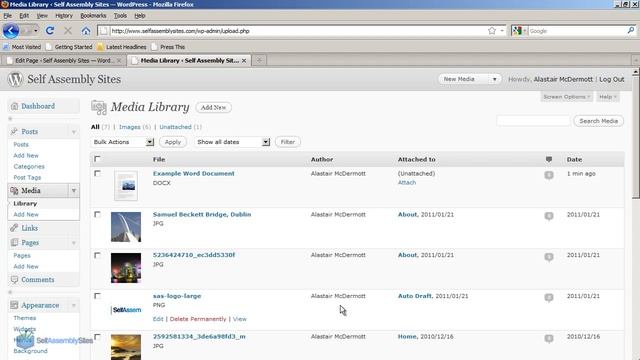Tick checkbox for 2592581334_3de6a98fd3_m
This screenshot has height=360, width=640.
click(97, 337)
